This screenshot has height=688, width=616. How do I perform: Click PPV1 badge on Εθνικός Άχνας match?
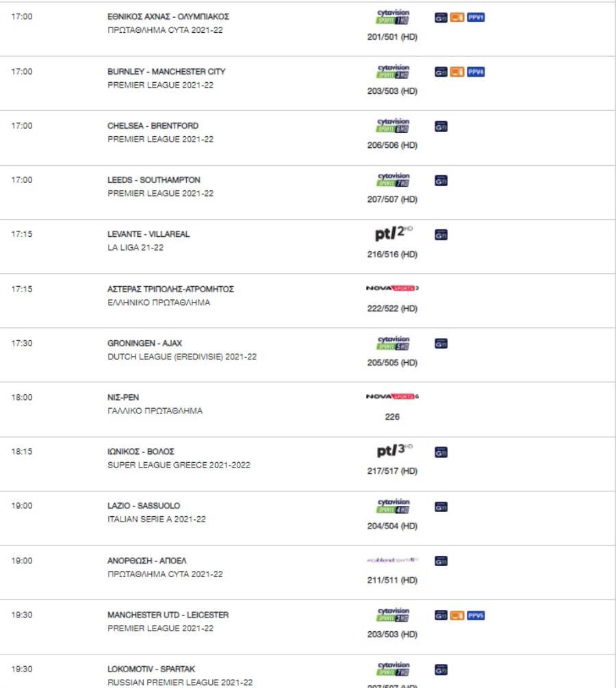476,18
